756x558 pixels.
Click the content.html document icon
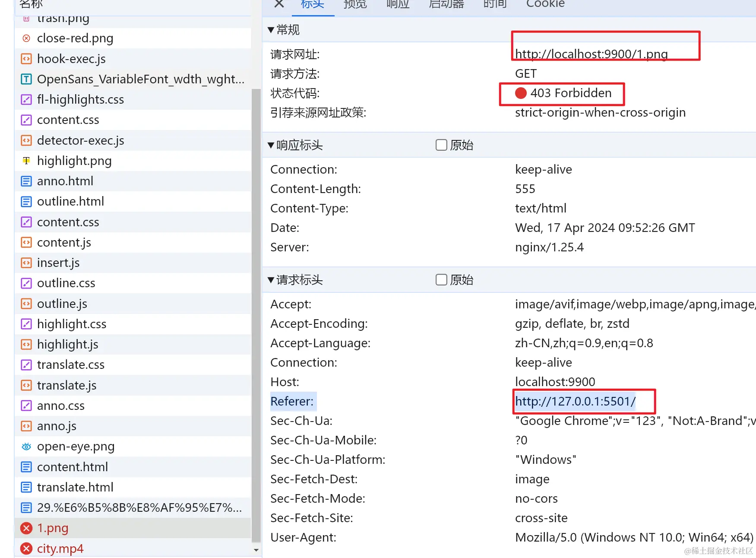(x=26, y=467)
